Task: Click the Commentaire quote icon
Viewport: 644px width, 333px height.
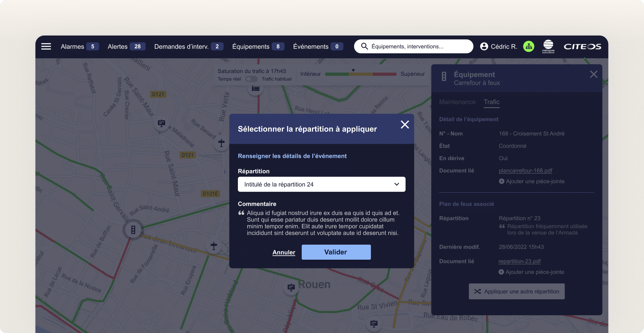Action: [241, 213]
